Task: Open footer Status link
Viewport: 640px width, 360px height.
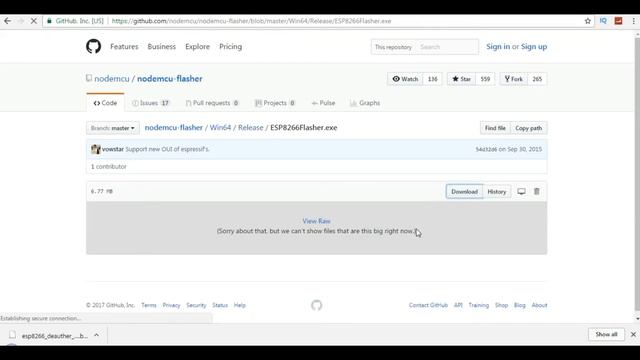Action: click(220, 305)
